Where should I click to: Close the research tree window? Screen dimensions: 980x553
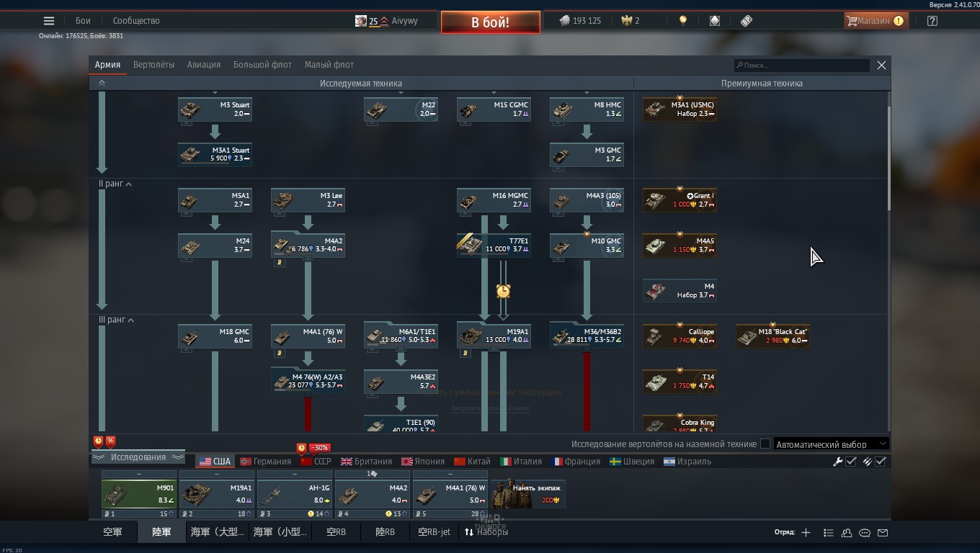(881, 65)
